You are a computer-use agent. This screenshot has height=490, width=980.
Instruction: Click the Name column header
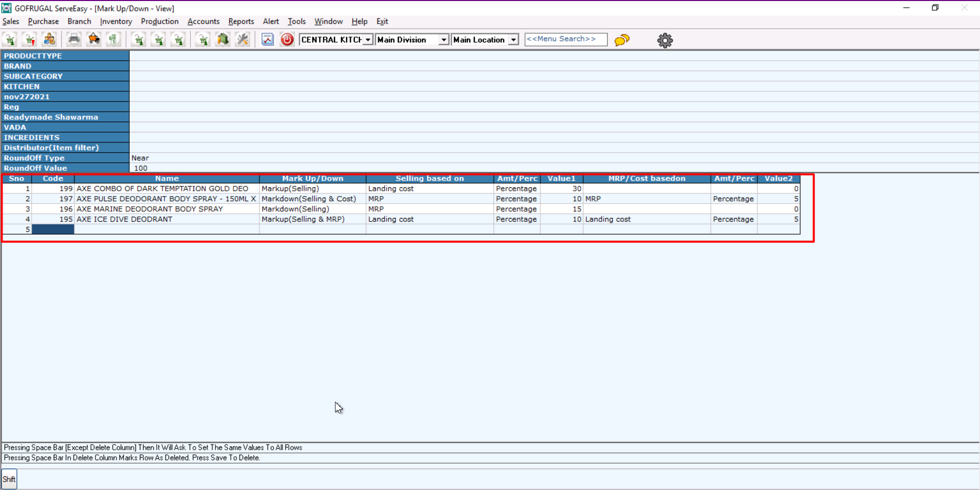pos(167,179)
